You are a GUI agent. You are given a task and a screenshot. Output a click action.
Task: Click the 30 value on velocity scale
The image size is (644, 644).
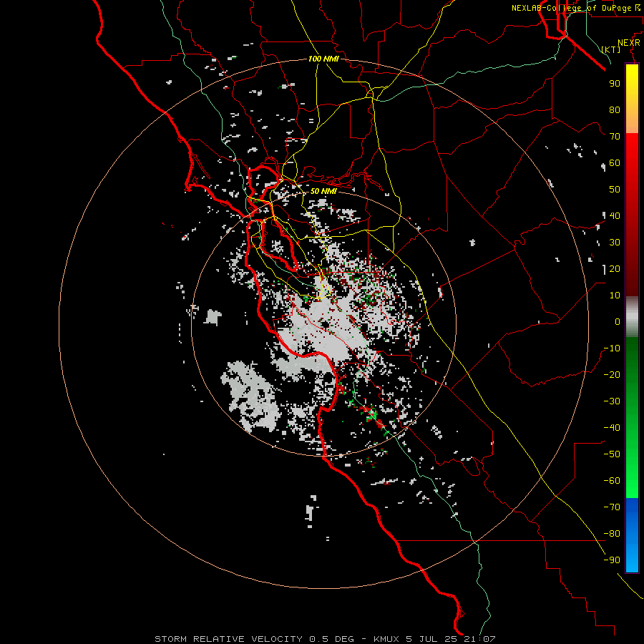point(615,243)
